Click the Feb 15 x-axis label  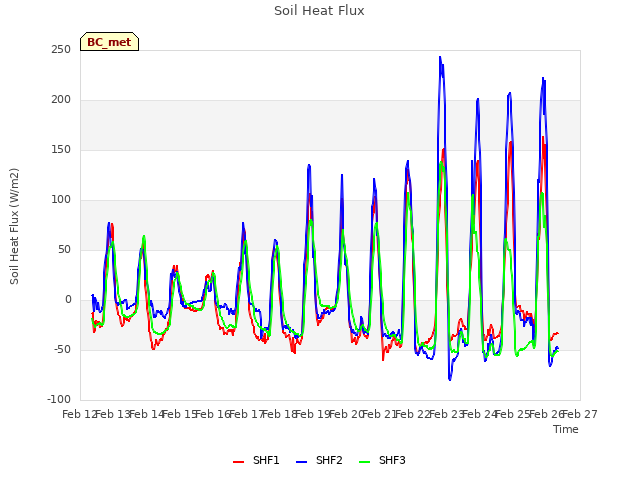point(179,415)
